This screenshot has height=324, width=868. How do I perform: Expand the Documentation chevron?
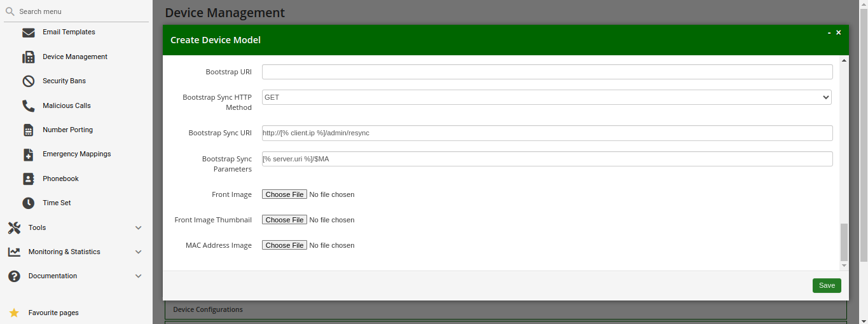tap(139, 276)
